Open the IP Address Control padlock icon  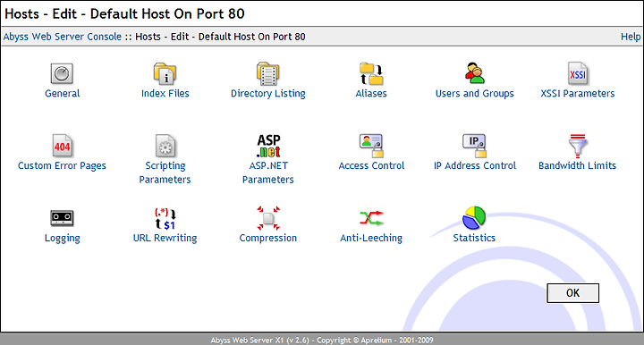tap(474, 146)
